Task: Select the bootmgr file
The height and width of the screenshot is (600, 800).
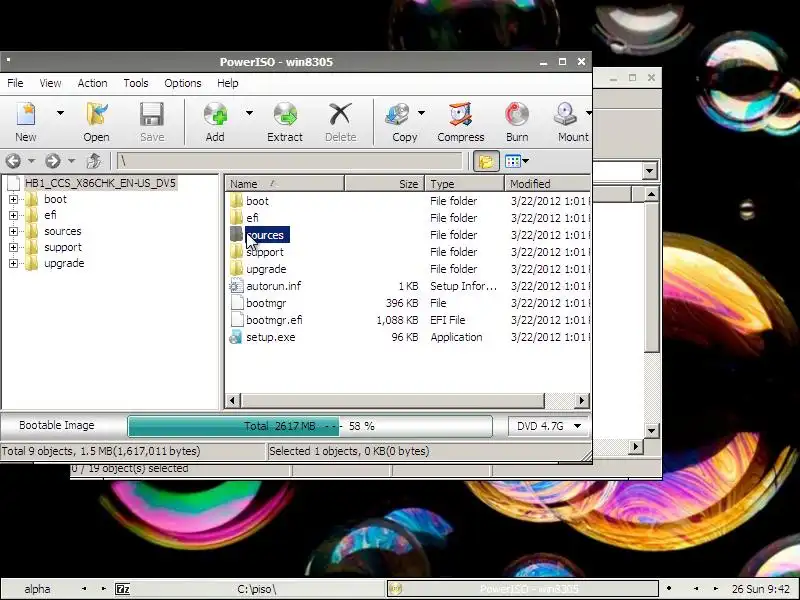Action: coord(266,303)
